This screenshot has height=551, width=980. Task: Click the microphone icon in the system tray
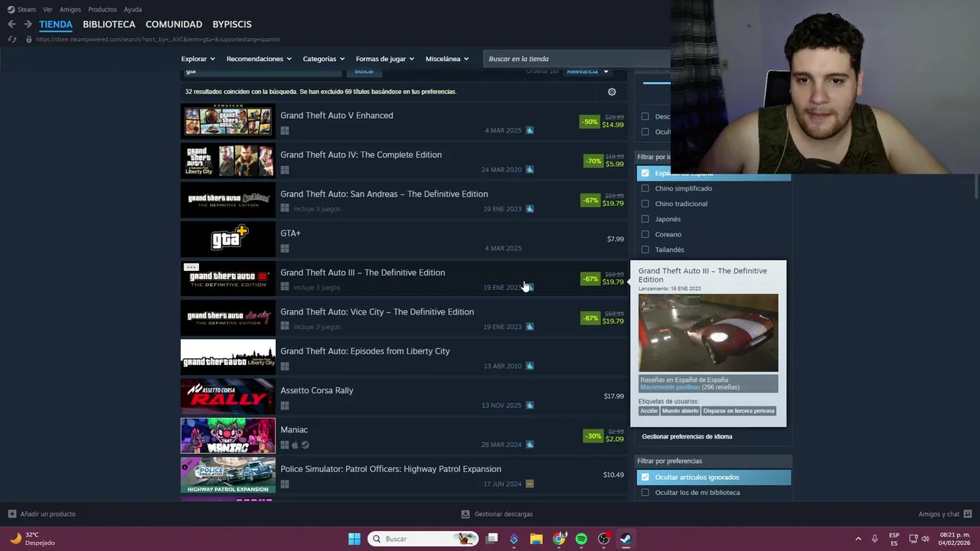click(874, 539)
